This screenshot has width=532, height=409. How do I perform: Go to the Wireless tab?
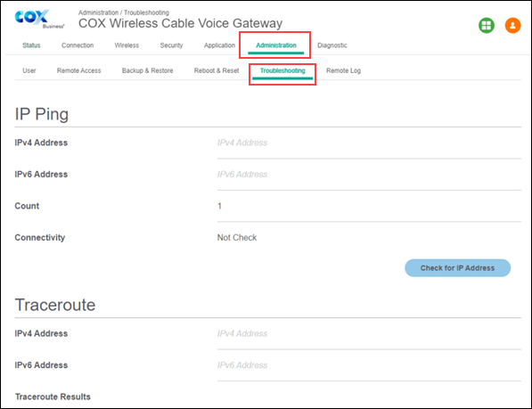[x=127, y=45]
